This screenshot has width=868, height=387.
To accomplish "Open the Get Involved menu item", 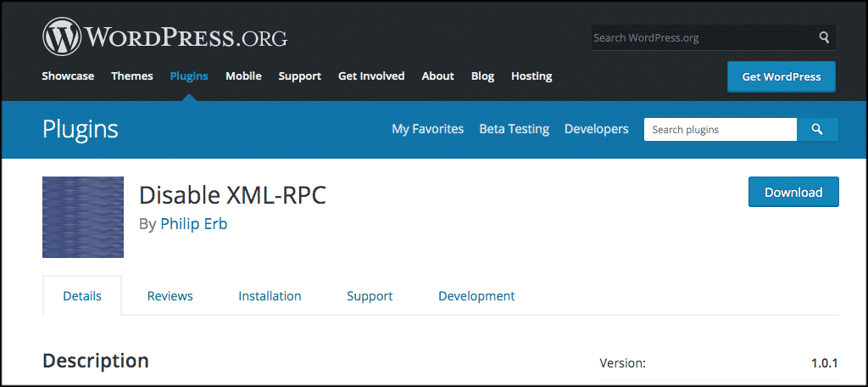I will (371, 76).
